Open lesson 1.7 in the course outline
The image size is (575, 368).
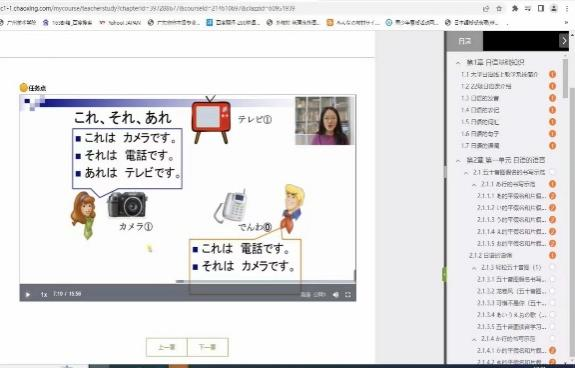tap(480, 146)
